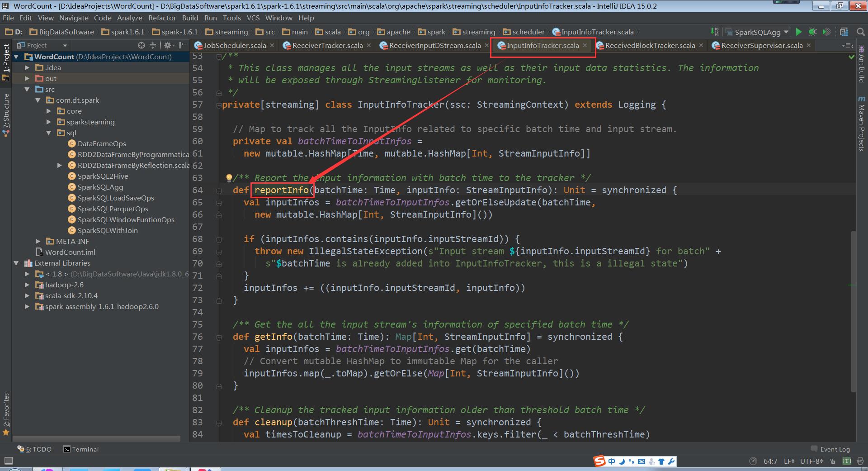Click Project panel horizontal scrollbar

pyautogui.click(x=96, y=438)
